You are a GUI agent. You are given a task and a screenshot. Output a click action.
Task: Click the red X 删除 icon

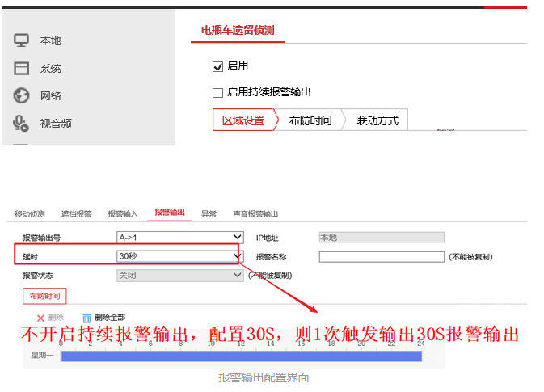pyautogui.click(x=40, y=318)
